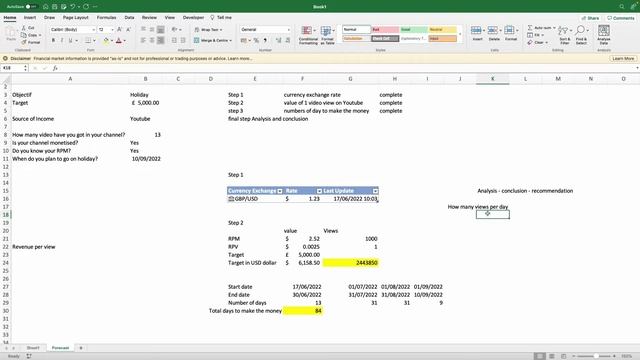Click the Undo arrow icon
The height and width of the screenshot is (360, 640).
[73, 7]
